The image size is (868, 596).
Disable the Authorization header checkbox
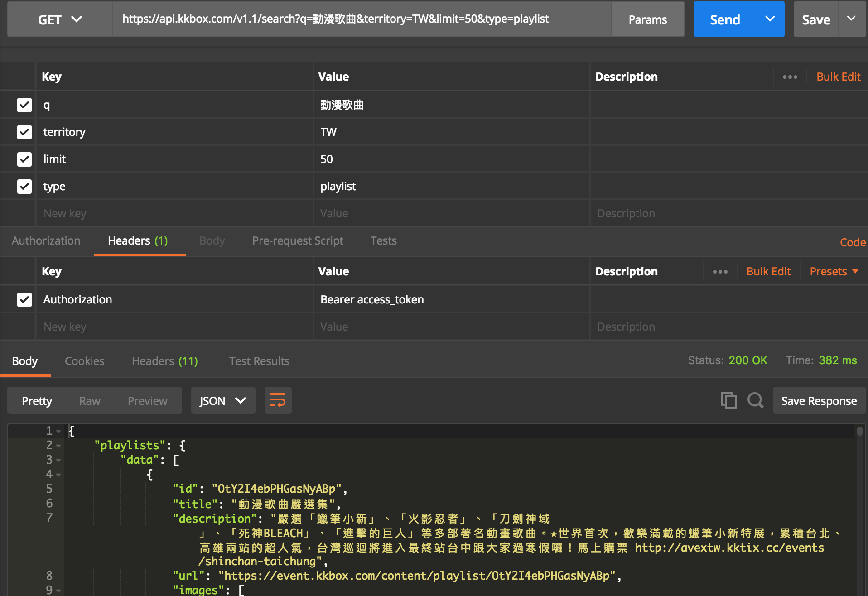click(24, 300)
